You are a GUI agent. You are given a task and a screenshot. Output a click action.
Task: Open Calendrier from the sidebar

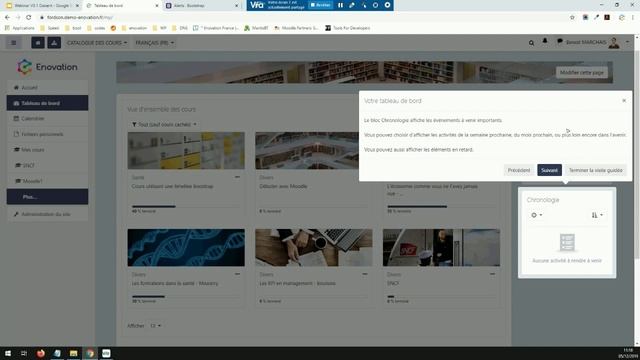coord(47,118)
